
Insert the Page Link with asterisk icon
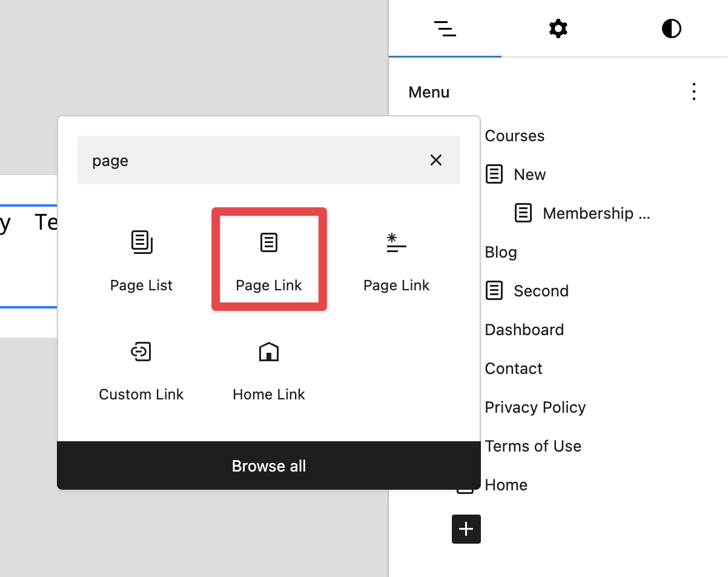click(396, 261)
